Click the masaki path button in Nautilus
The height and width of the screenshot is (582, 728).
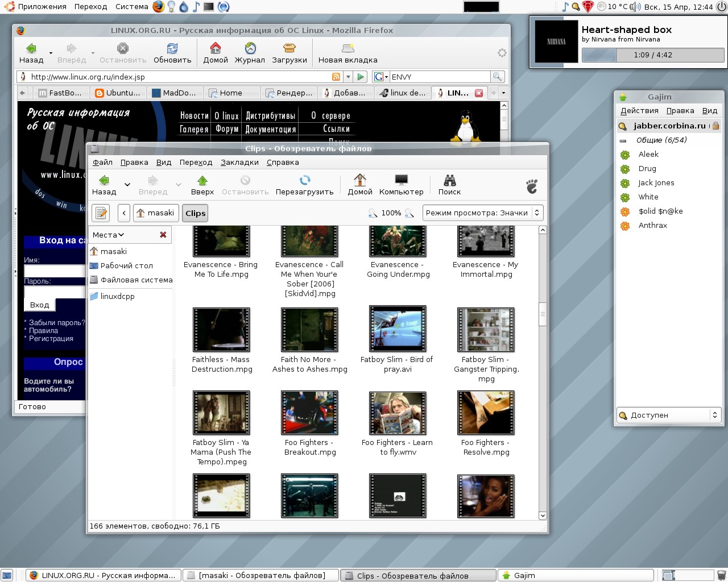coord(156,213)
